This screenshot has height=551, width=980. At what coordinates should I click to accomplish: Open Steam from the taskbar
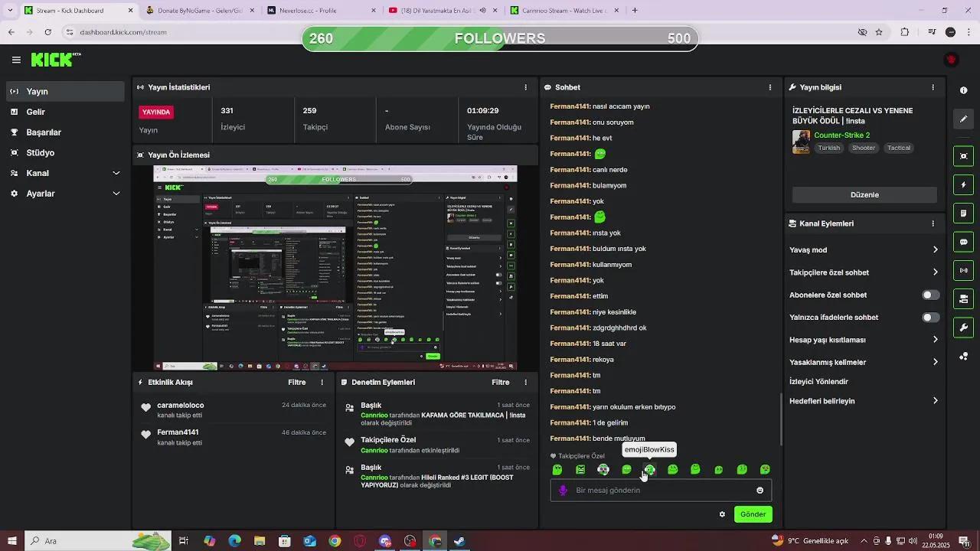pyautogui.click(x=459, y=541)
